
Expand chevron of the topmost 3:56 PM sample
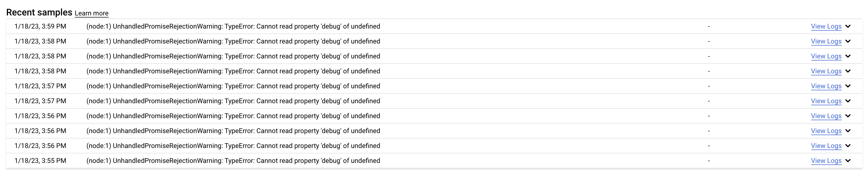coord(848,116)
